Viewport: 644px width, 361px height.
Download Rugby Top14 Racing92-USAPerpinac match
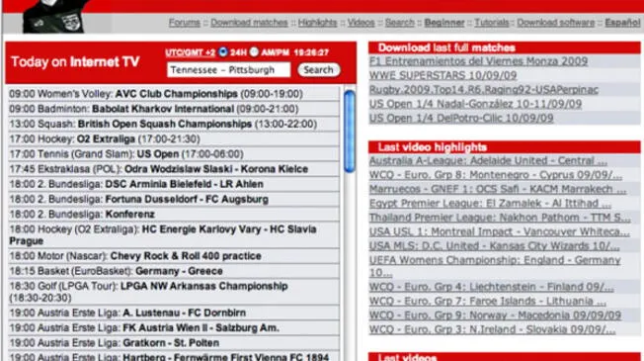pyautogui.click(x=483, y=90)
